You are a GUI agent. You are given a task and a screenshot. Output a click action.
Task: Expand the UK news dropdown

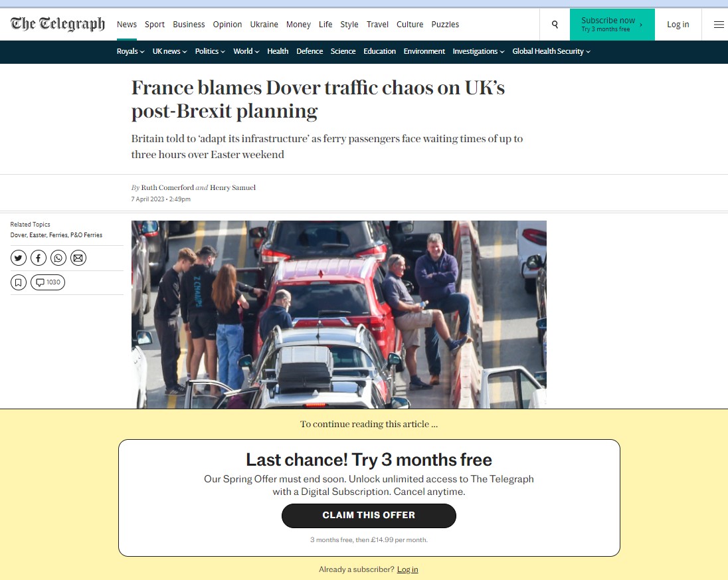tap(169, 52)
